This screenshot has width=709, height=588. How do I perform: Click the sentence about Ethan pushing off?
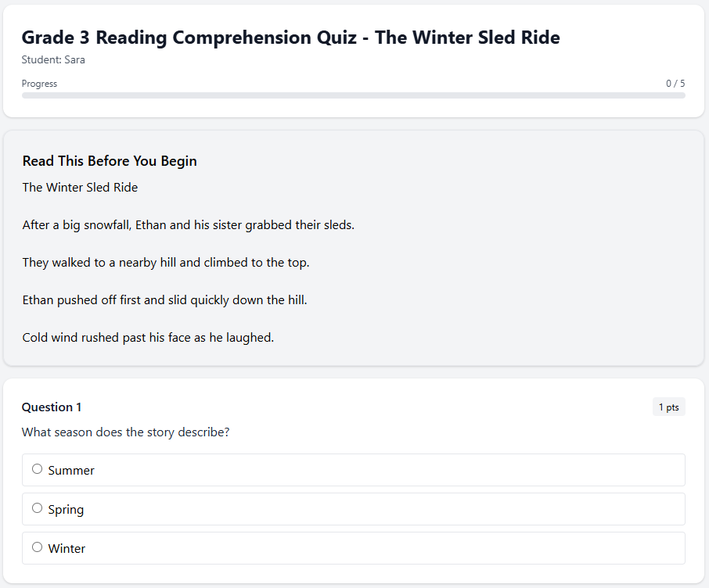click(164, 299)
